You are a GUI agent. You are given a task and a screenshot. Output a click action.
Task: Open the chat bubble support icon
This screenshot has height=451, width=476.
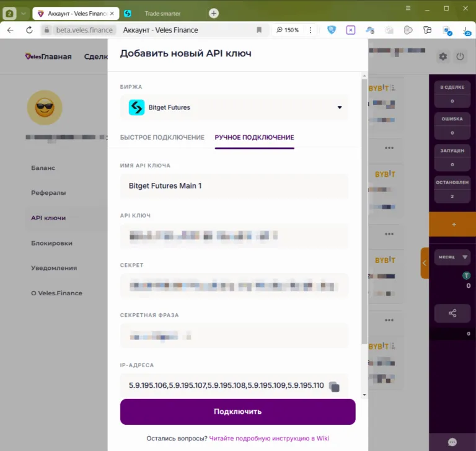[452, 442]
